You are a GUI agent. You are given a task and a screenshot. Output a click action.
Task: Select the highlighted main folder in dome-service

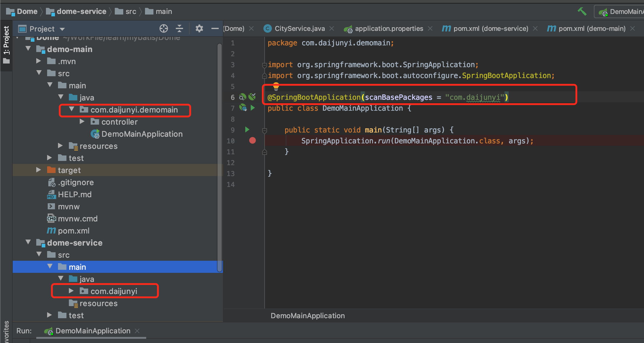tap(118, 267)
